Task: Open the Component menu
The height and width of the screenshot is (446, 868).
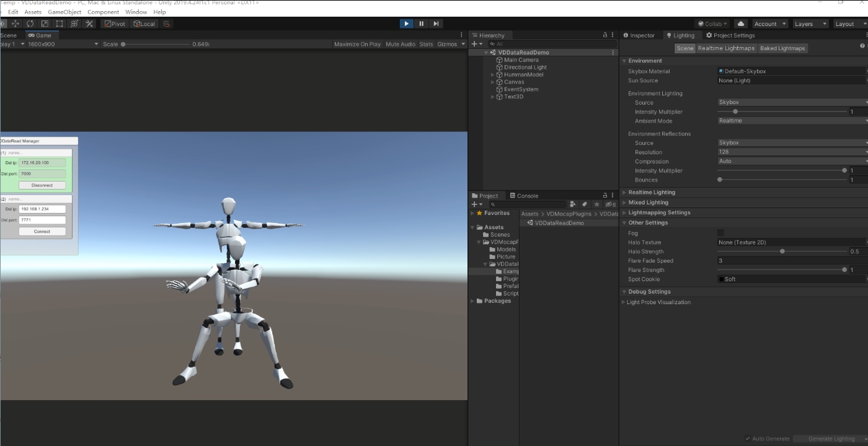Action: 103,12
